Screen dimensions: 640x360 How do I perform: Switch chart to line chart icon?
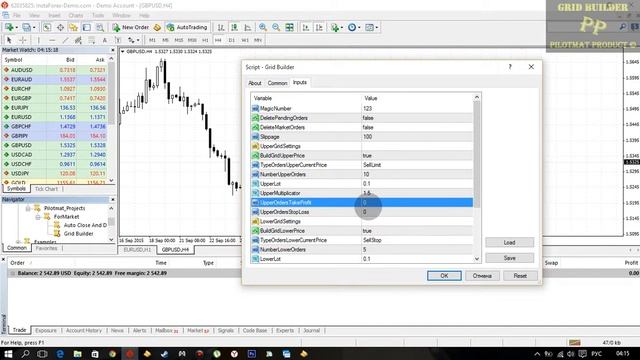[248, 27]
